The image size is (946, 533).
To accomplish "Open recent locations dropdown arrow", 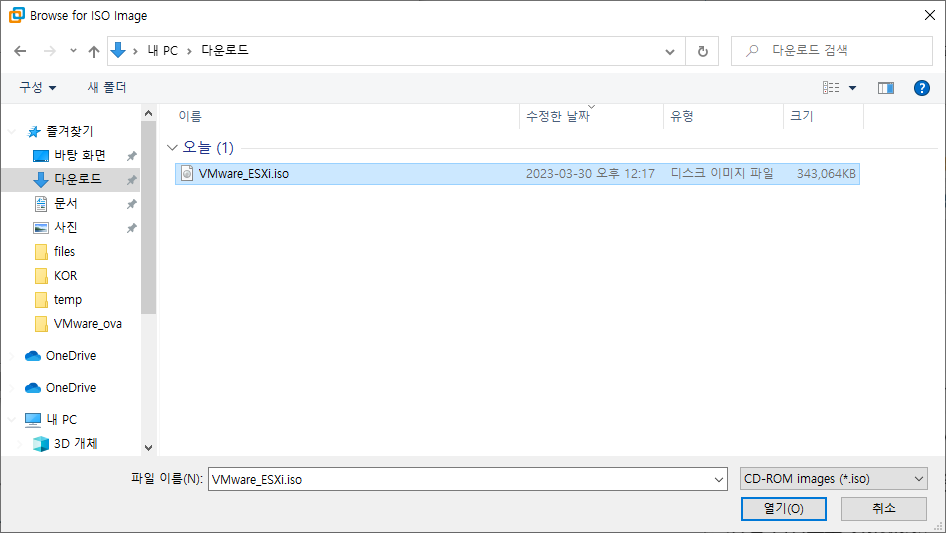I will tap(73, 51).
